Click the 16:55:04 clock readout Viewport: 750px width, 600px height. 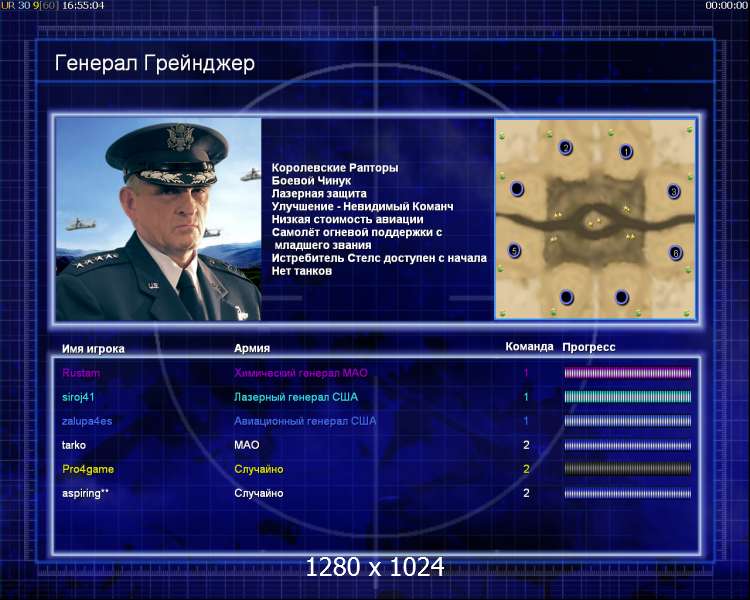pyautogui.click(x=83, y=6)
